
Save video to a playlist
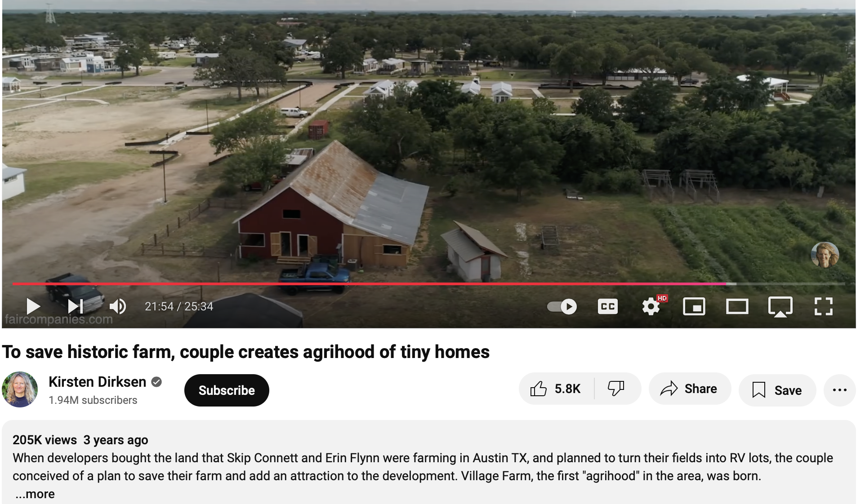click(x=777, y=390)
